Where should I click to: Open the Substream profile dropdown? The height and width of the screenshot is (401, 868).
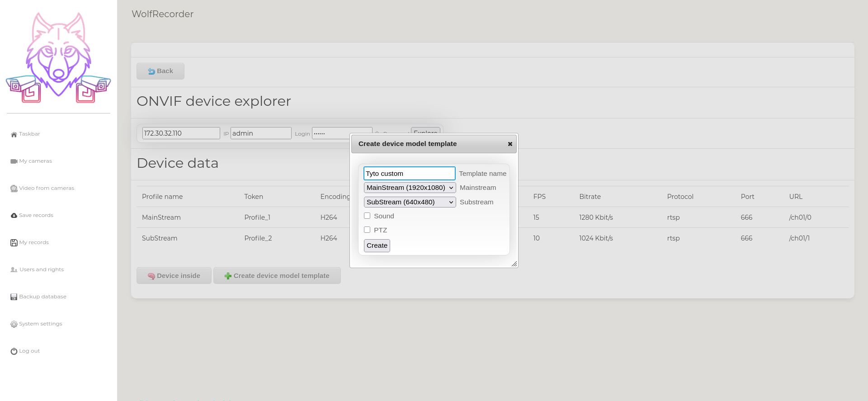[410, 202]
